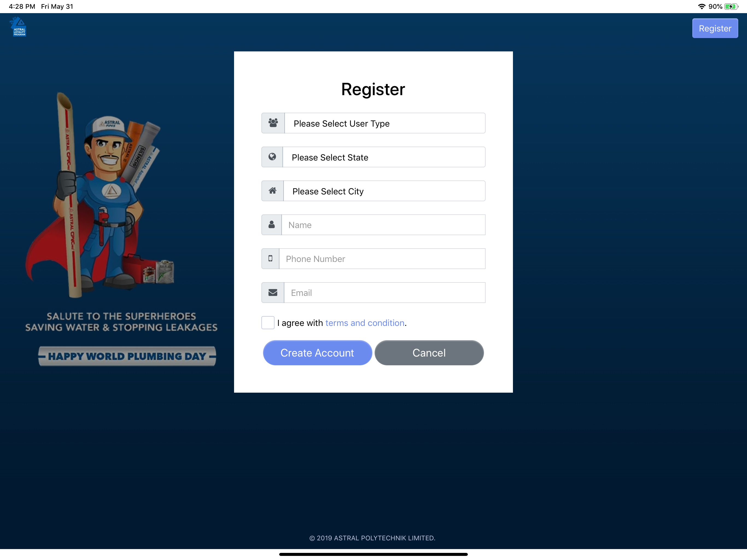Click the Name input field

coord(383,224)
